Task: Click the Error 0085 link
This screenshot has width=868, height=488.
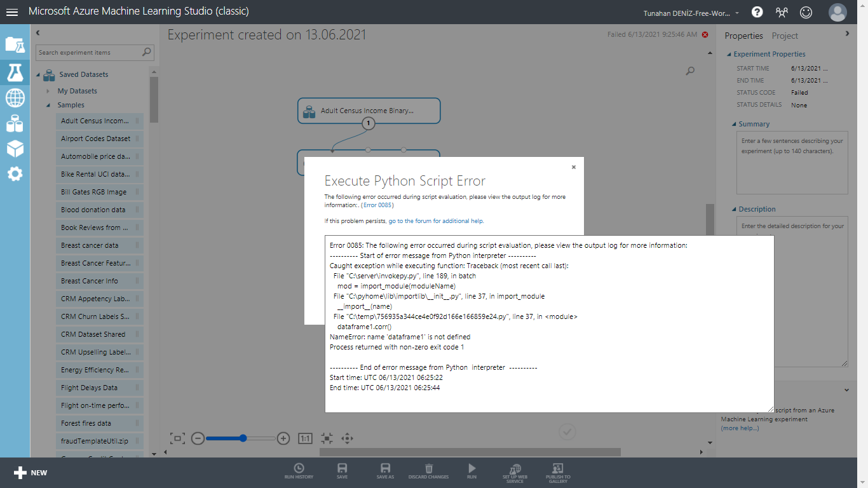Action: [378, 205]
